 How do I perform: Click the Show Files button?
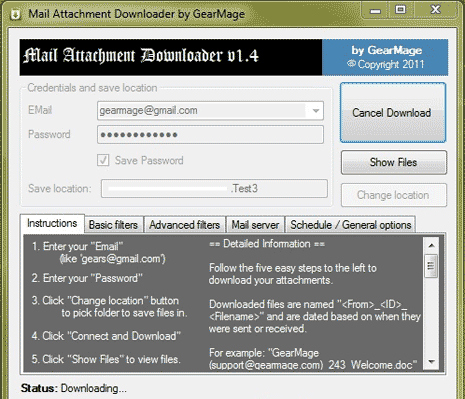[394, 162]
